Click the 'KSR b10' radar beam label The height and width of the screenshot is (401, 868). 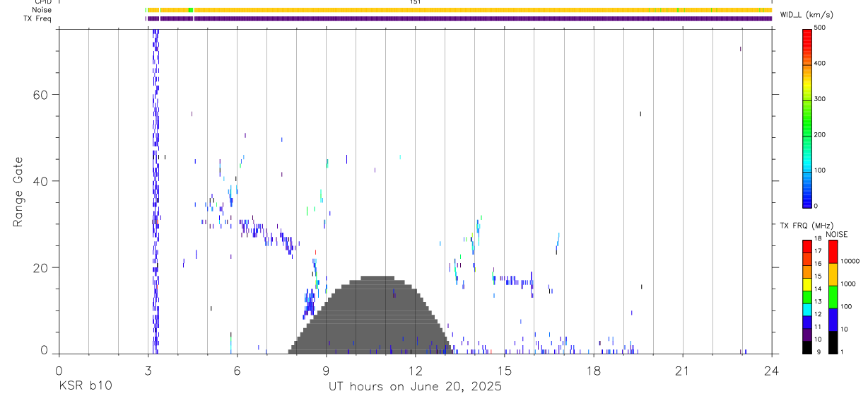[84, 386]
